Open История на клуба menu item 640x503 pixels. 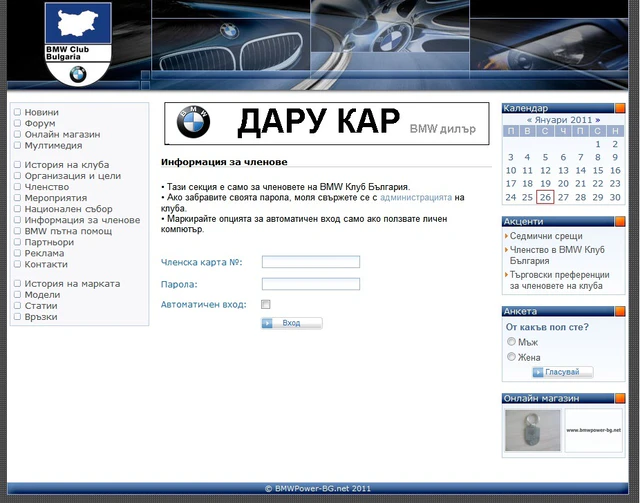click(67, 165)
